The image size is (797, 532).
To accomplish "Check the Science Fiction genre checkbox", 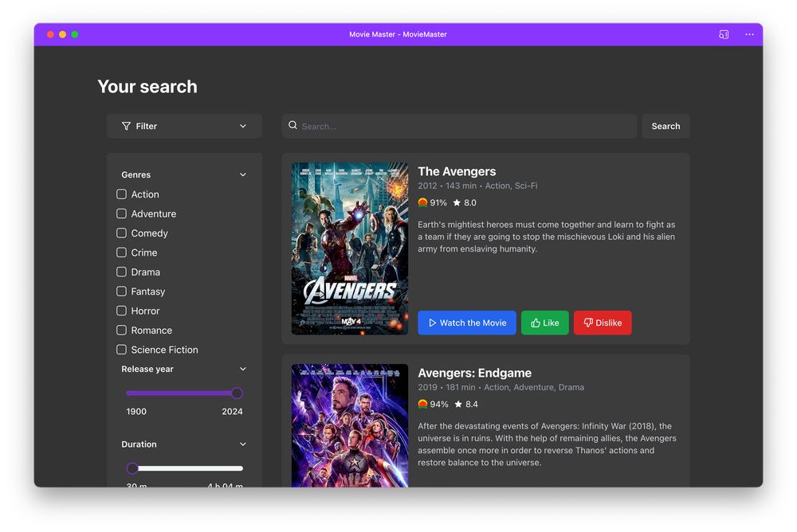I will [x=121, y=350].
